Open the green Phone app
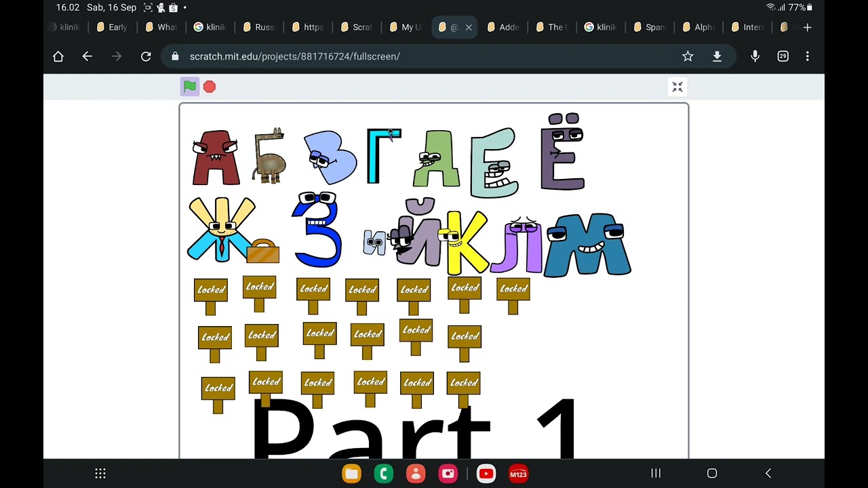 point(383,474)
